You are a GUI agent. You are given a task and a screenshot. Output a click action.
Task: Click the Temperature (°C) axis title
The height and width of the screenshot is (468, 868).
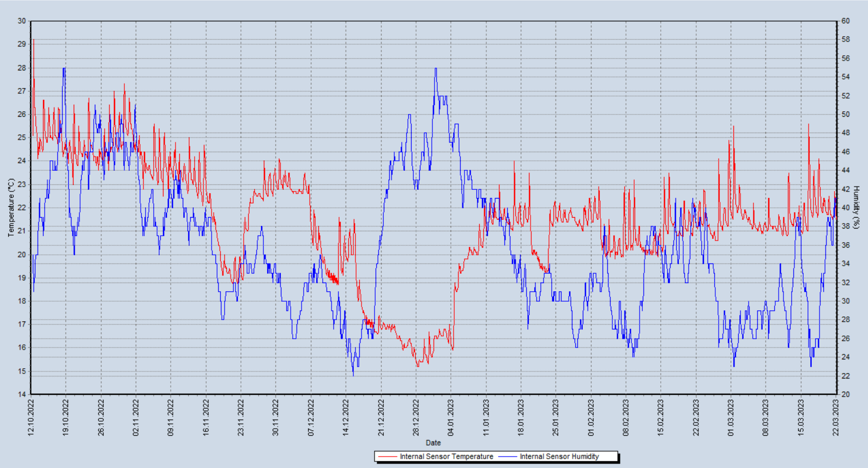[11, 207]
